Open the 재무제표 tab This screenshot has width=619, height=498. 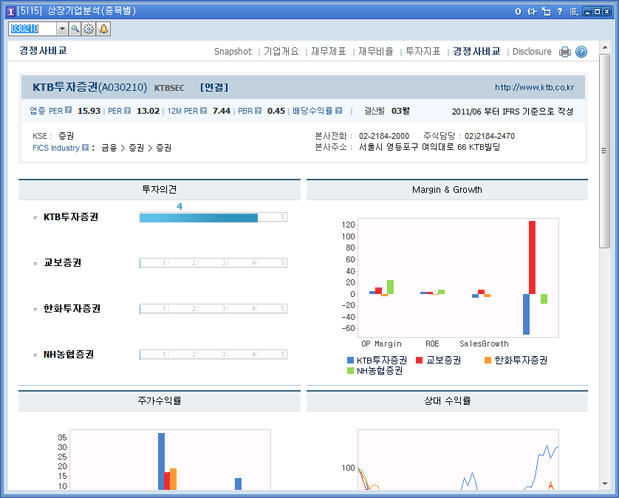pyautogui.click(x=328, y=51)
